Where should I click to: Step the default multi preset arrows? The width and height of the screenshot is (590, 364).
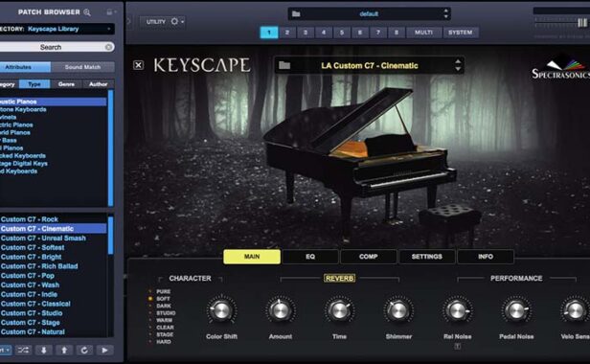[446, 14]
